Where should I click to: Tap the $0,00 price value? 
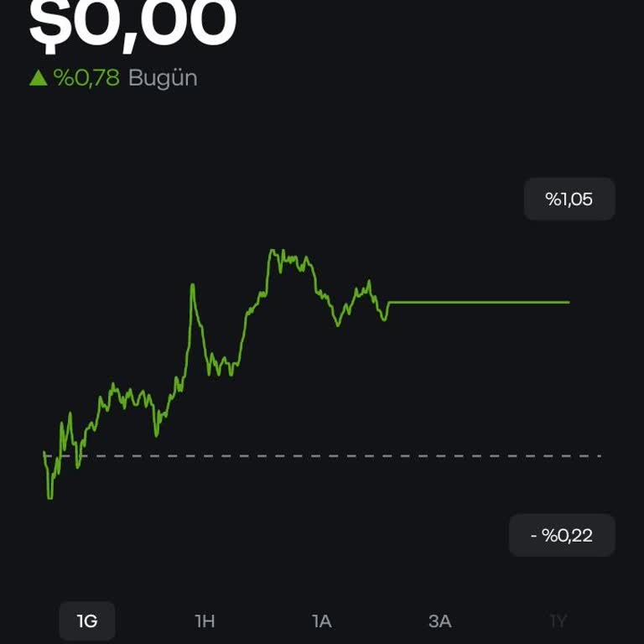[x=132, y=25]
